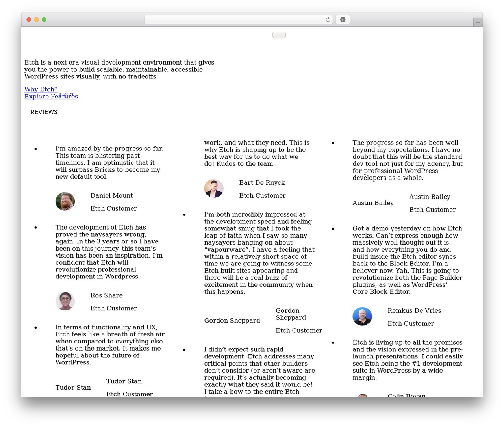Click the browser address bar

pyautogui.click(x=238, y=20)
